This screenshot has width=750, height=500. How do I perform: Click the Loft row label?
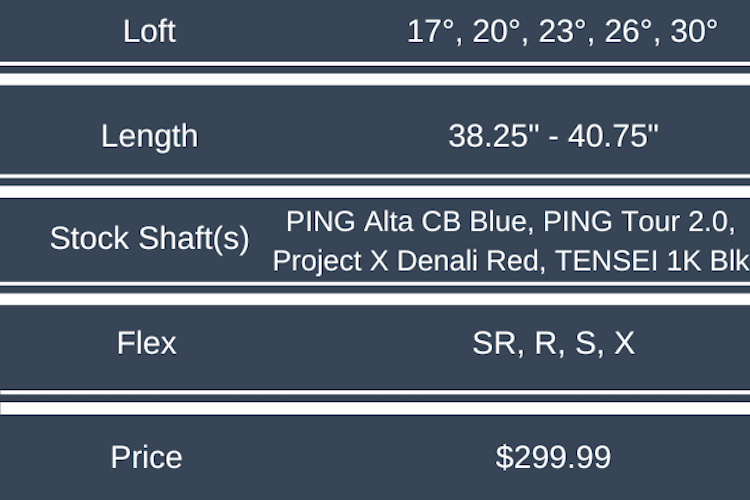click(149, 31)
